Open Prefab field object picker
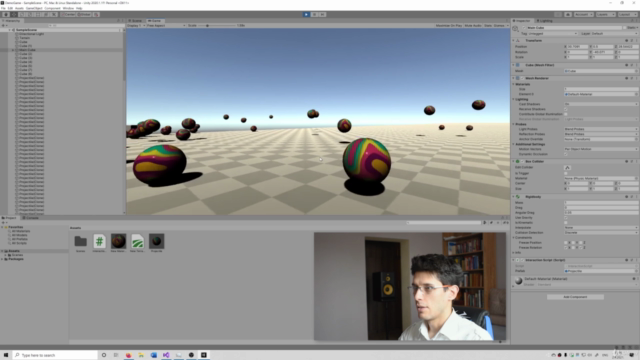The width and height of the screenshot is (640, 360). 636,271
